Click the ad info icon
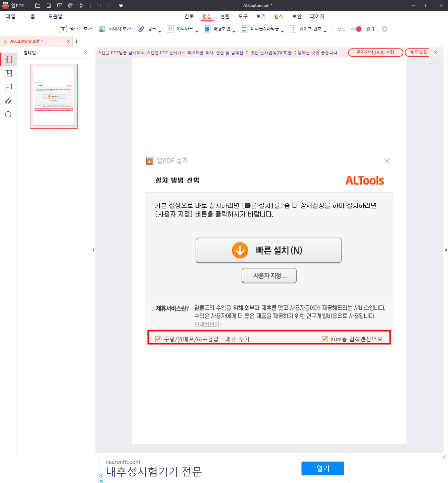448x483 pixels. point(101,476)
